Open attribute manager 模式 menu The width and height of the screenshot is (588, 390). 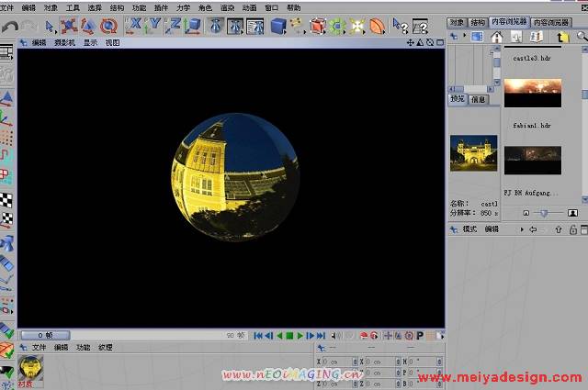click(x=469, y=229)
